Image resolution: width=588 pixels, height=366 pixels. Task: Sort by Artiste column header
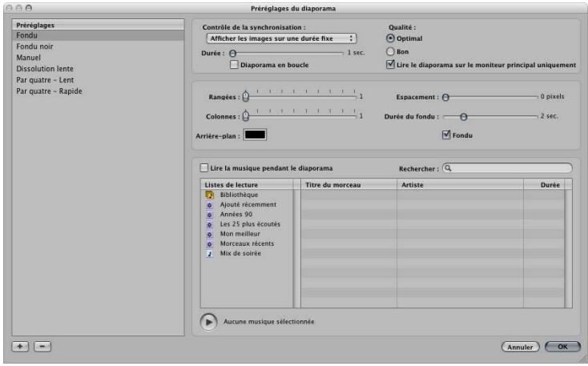pyautogui.click(x=460, y=184)
